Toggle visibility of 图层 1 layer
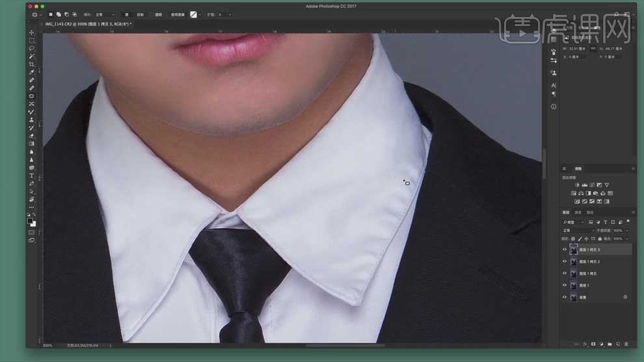The height and width of the screenshot is (362, 644). [x=565, y=285]
